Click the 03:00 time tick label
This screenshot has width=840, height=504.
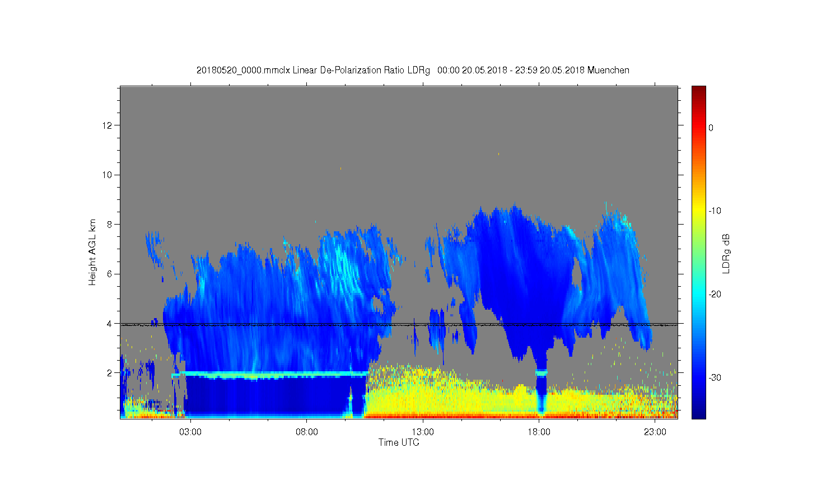(x=190, y=432)
